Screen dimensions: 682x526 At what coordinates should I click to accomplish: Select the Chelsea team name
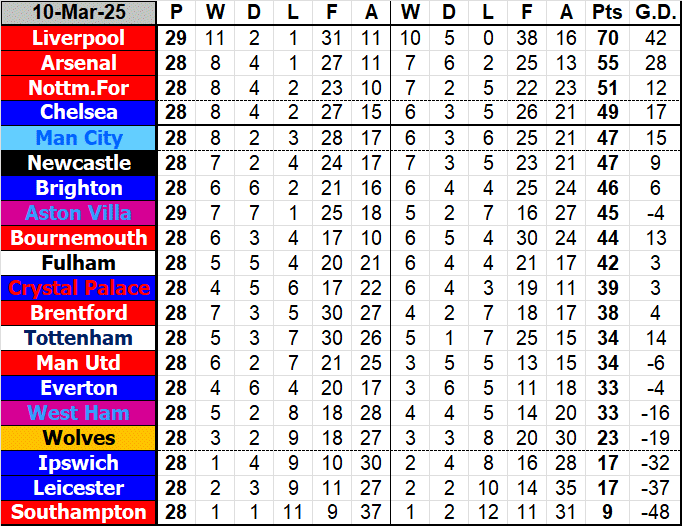pyautogui.click(x=79, y=113)
